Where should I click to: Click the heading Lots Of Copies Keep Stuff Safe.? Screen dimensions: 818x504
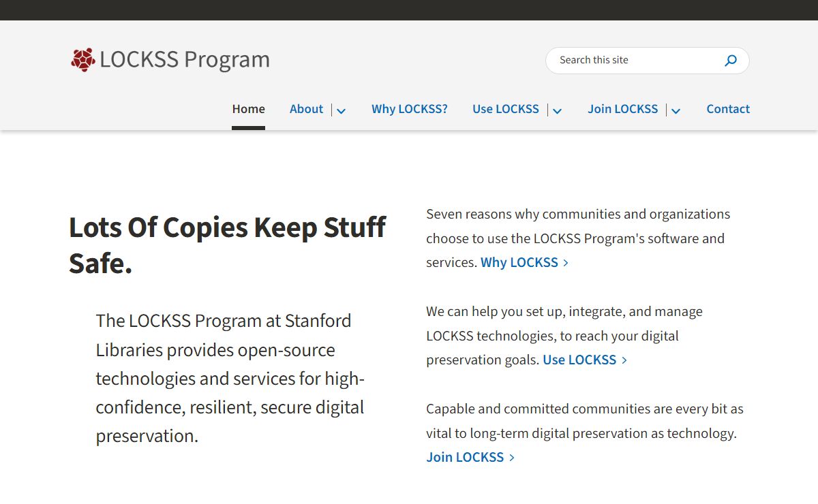[x=228, y=245]
